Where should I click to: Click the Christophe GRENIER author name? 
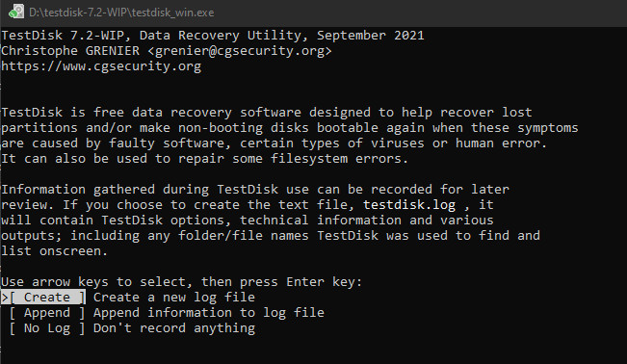click(x=70, y=51)
